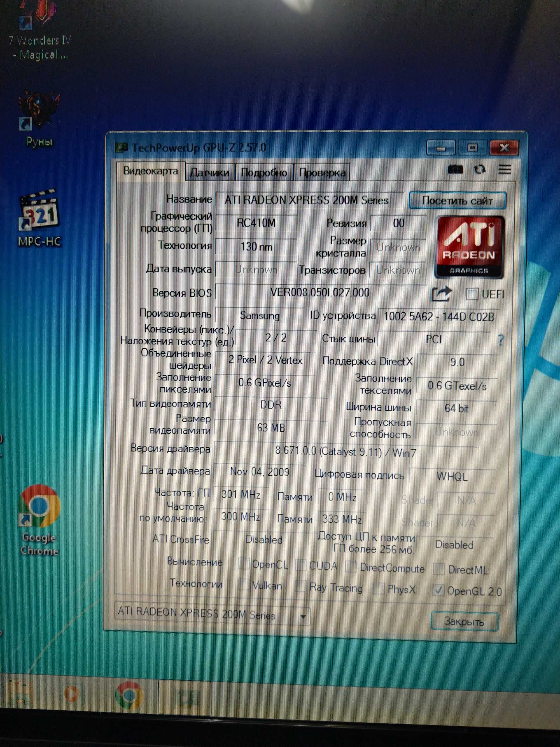Click the 130 nm technology value
Screen dimensions: 560x747
point(256,246)
